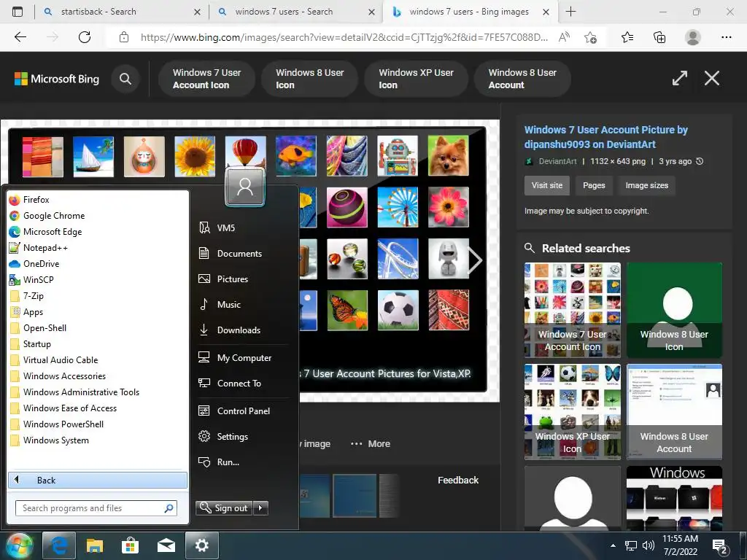Toggle Read aloud icon in address bar
Screen dimensions: 747x560
click(564, 37)
